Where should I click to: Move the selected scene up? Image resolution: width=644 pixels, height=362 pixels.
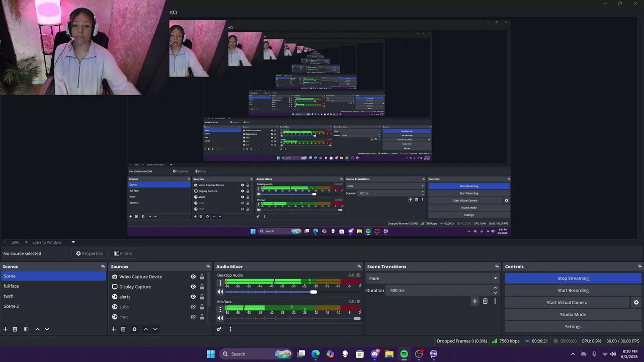point(37,329)
